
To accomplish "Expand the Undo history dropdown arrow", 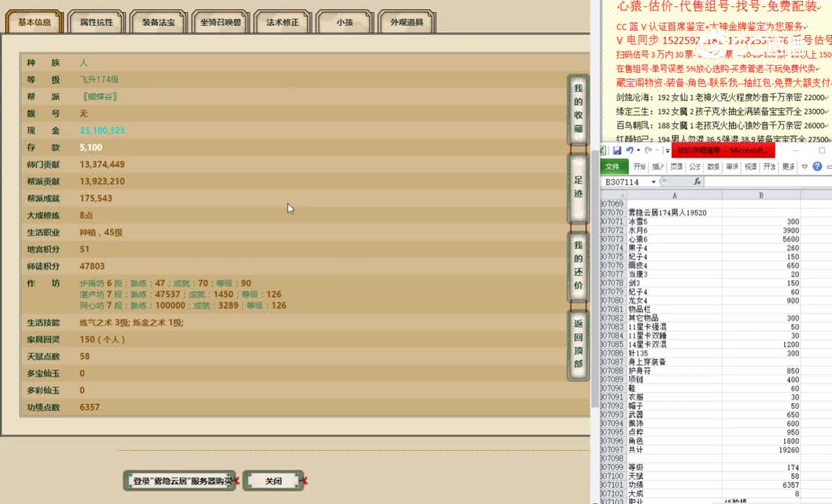I will point(638,150).
